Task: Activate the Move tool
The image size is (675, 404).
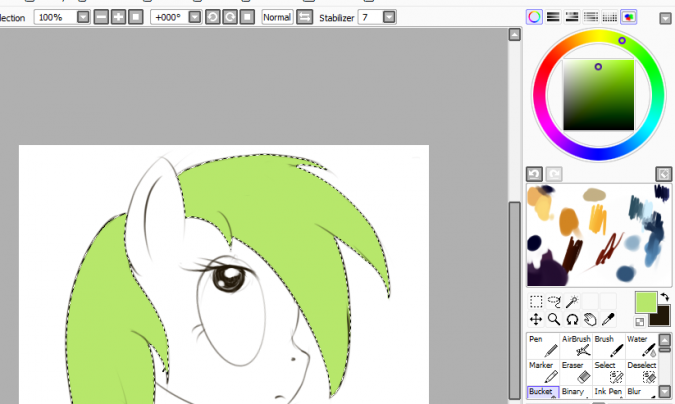Action: point(536,320)
